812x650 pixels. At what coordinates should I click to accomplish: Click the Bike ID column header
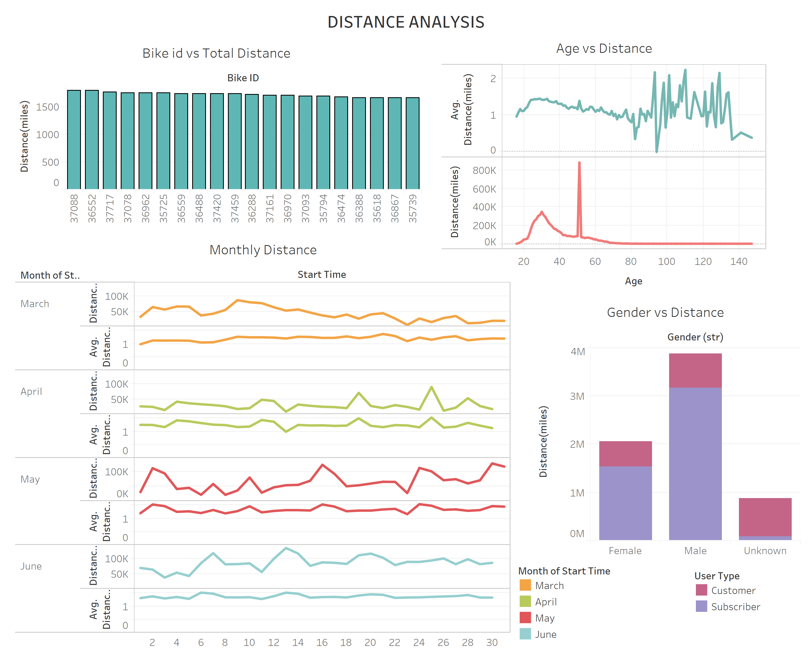click(x=243, y=78)
